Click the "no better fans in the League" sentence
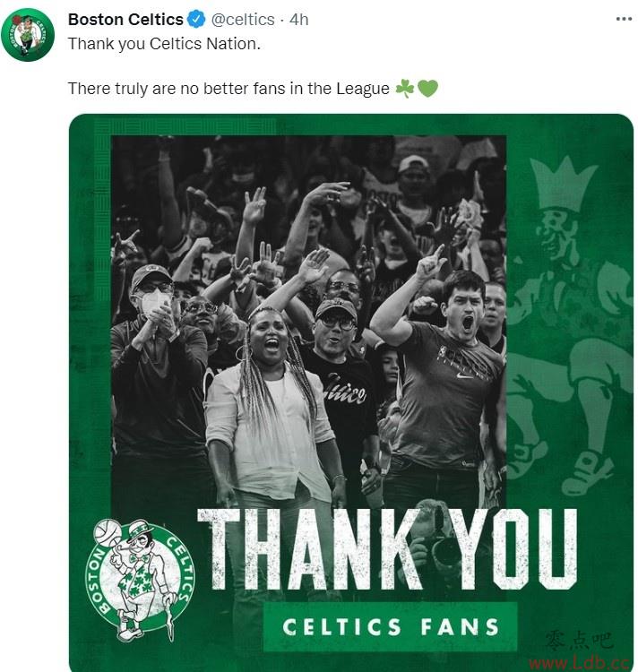The height and width of the screenshot is (672, 638). tap(228, 89)
